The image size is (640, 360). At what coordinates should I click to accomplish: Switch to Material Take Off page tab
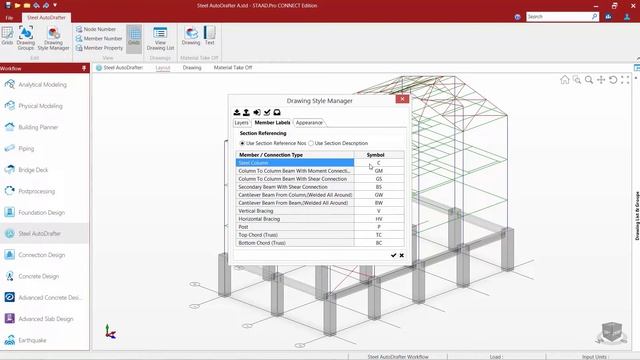click(233, 68)
